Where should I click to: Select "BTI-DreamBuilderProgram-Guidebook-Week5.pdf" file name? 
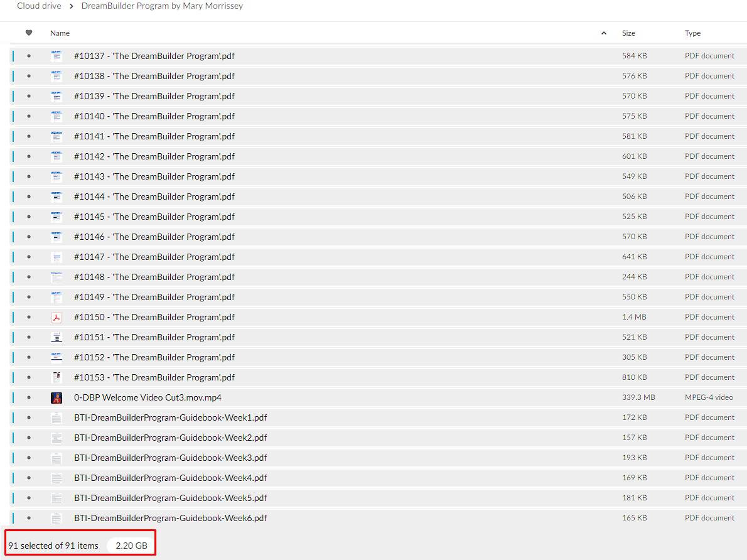[171, 498]
